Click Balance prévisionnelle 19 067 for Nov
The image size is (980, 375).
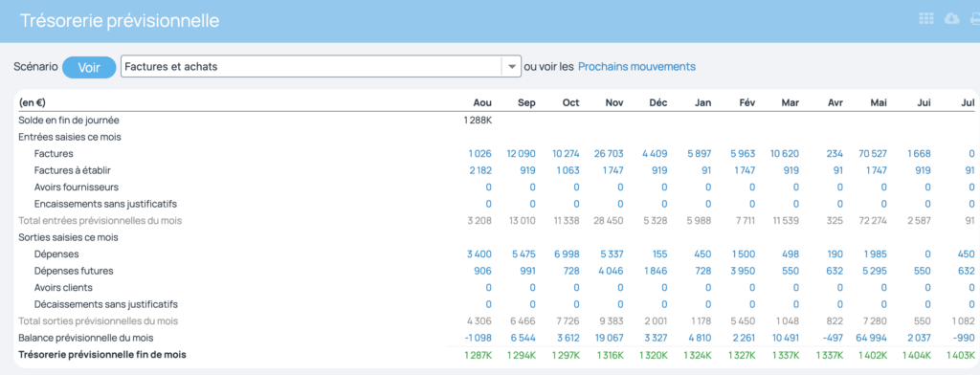609,338
